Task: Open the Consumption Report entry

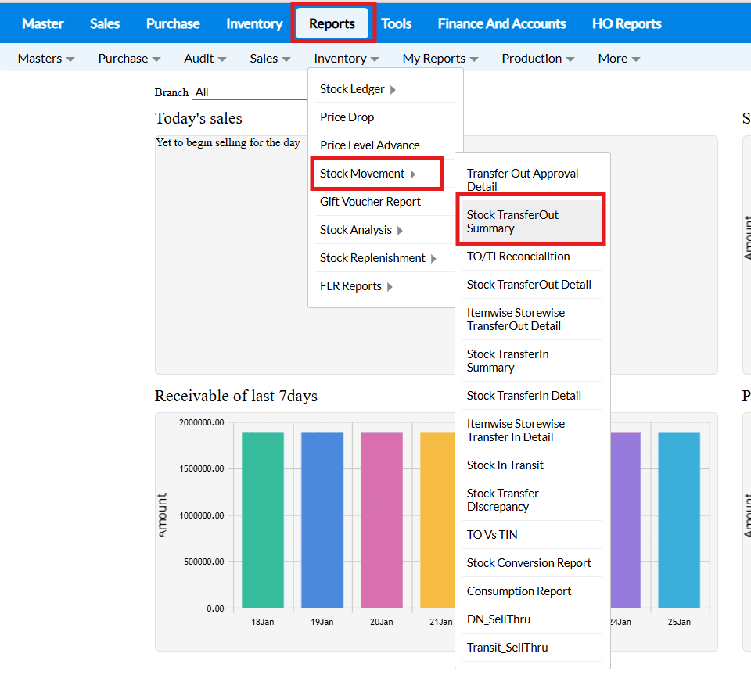Action: (x=519, y=591)
